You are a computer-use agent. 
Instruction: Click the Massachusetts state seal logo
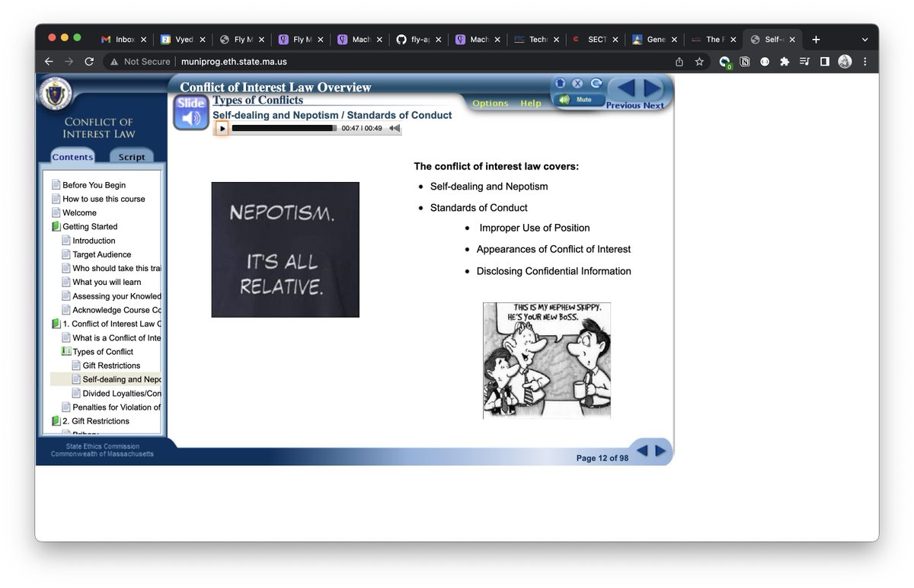tap(56, 93)
